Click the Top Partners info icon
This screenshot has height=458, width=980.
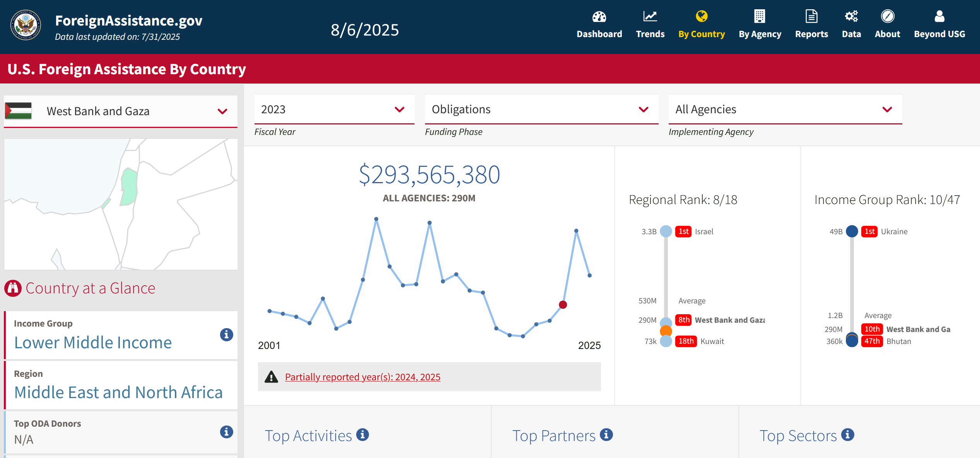(606, 434)
